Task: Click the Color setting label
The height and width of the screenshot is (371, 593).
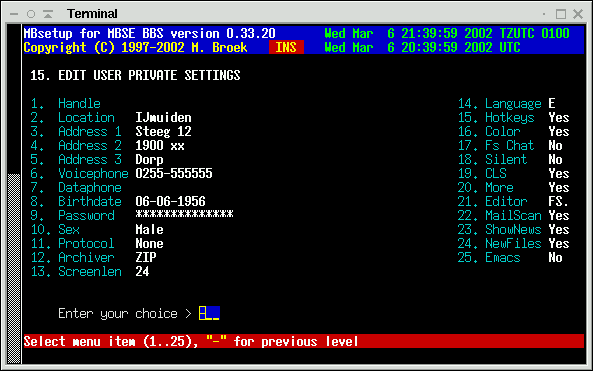Action: coord(503,131)
